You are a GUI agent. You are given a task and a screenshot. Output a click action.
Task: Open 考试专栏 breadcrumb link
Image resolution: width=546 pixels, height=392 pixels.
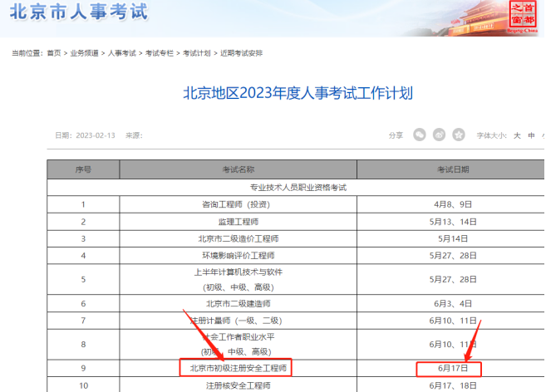click(160, 53)
